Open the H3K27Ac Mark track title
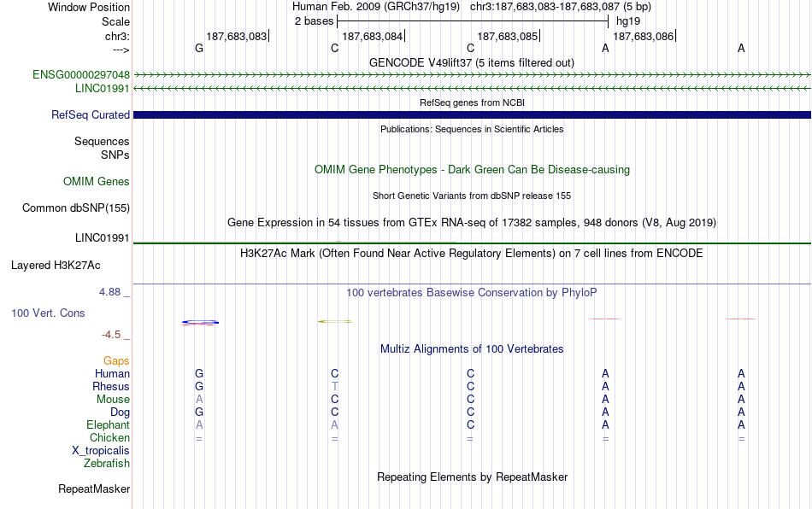The height and width of the screenshot is (509, 812). (x=472, y=254)
